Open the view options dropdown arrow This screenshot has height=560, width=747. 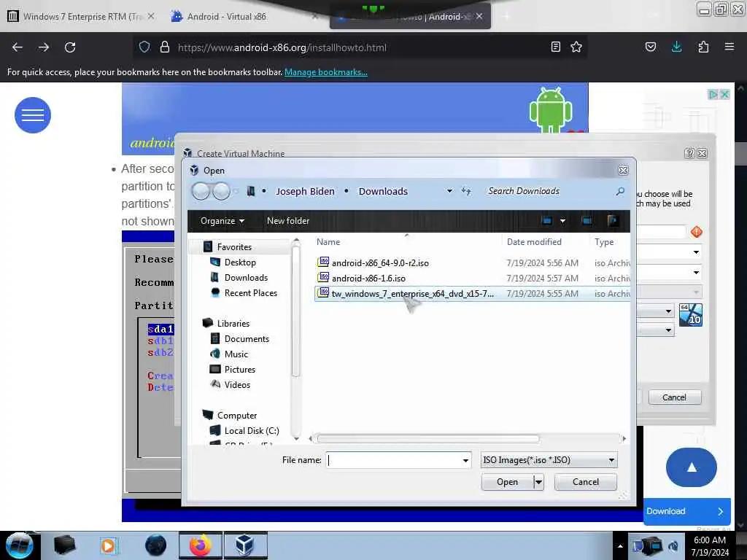pyautogui.click(x=562, y=221)
